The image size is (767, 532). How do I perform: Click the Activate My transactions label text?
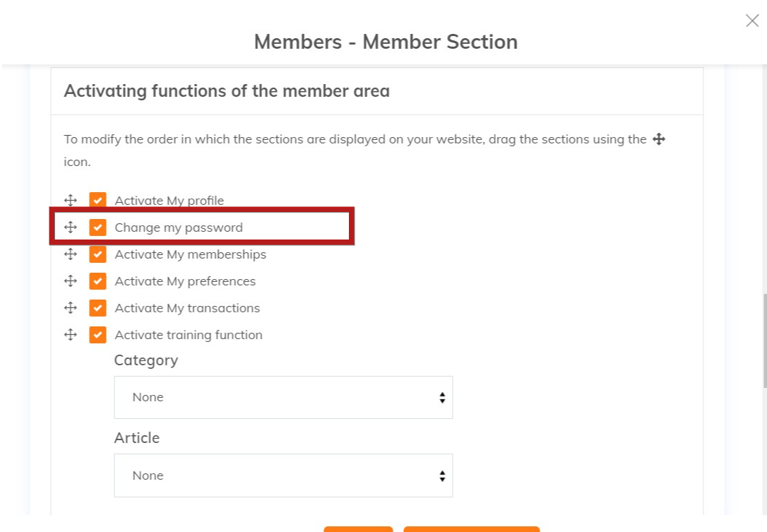coord(187,308)
